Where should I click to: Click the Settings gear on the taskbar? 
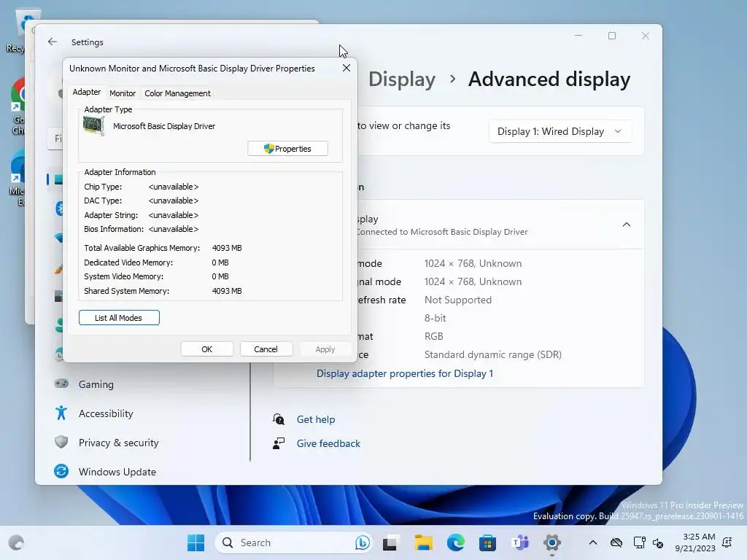click(x=551, y=542)
